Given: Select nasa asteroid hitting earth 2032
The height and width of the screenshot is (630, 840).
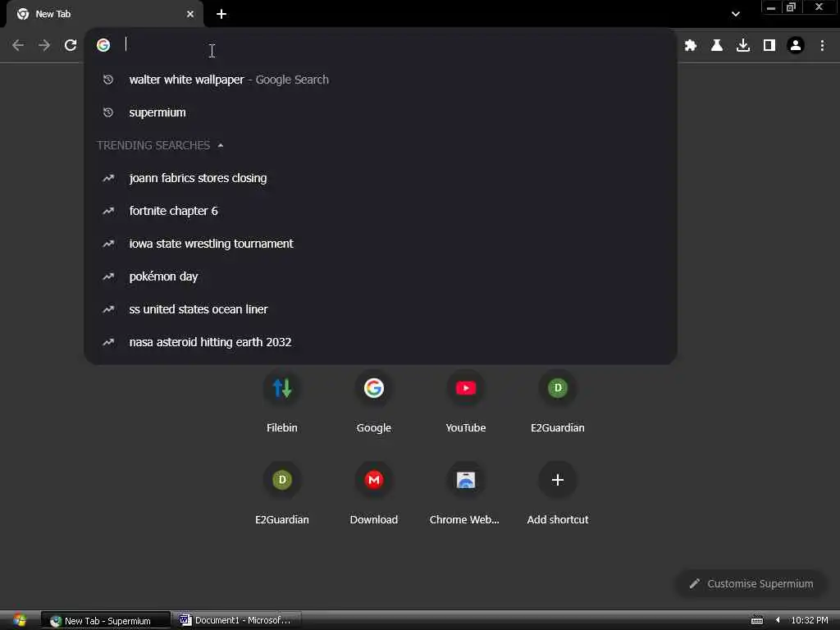Looking at the screenshot, I should [x=381, y=342].
